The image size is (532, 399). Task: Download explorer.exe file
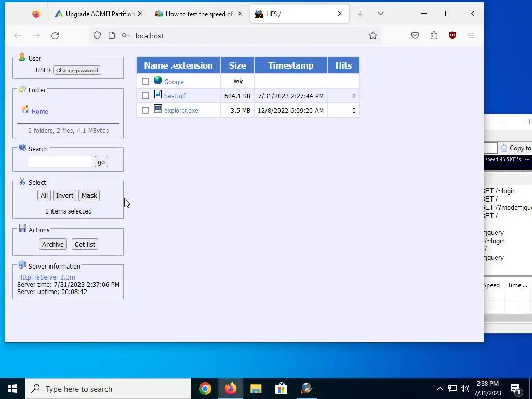(x=181, y=110)
